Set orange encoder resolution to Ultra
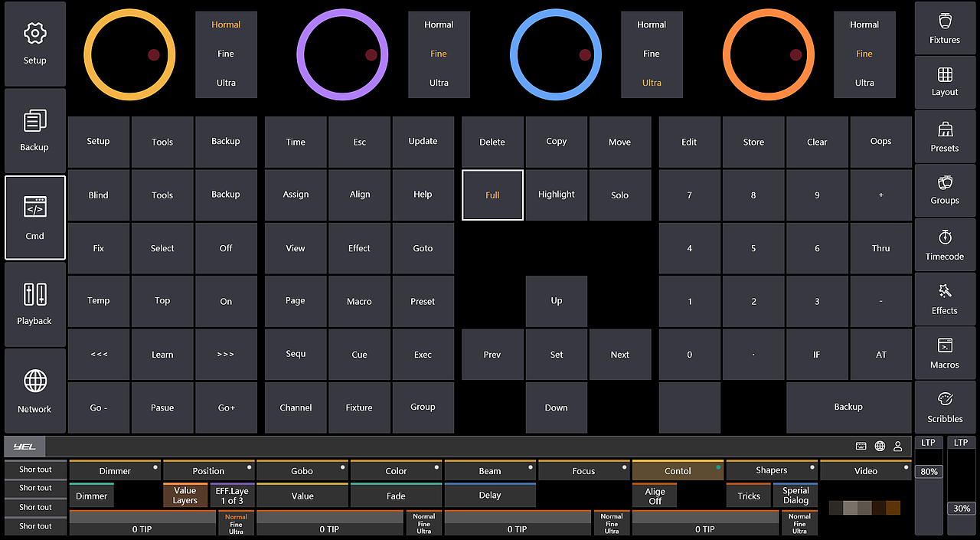Screen dimensions: 980x540 864,83
